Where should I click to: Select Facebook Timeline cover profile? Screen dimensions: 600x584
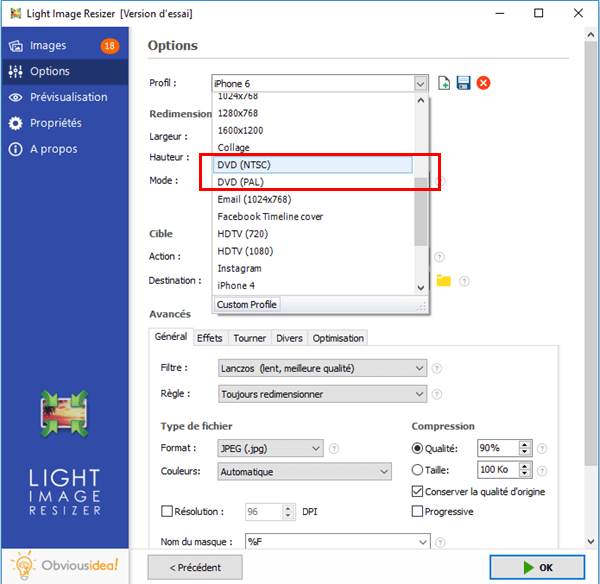coord(313,217)
